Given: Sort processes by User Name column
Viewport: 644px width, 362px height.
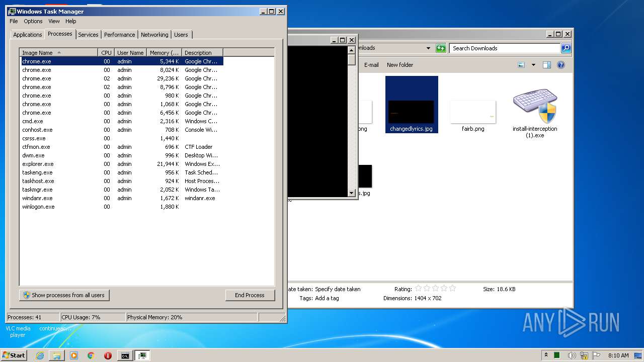Looking at the screenshot, I should pos(130,52).
